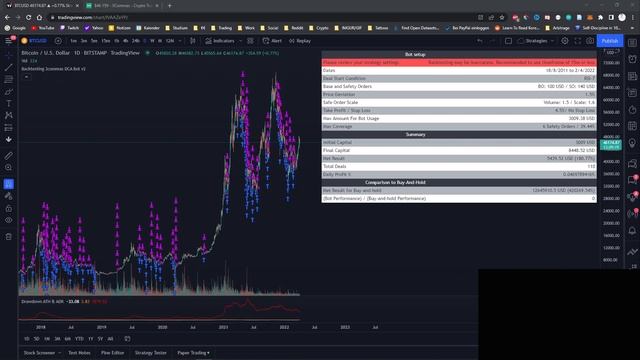Viewport: 640px width, 360px height.
Task: Switch to the 3Commas browser tab
Action: [x=122, y=6]
